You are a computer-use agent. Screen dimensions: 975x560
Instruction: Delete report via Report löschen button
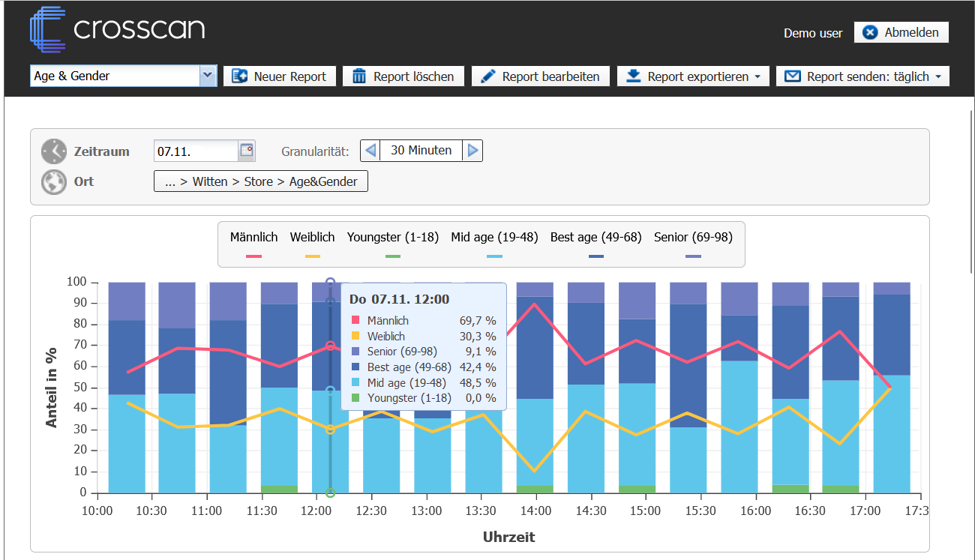[403, 76]
